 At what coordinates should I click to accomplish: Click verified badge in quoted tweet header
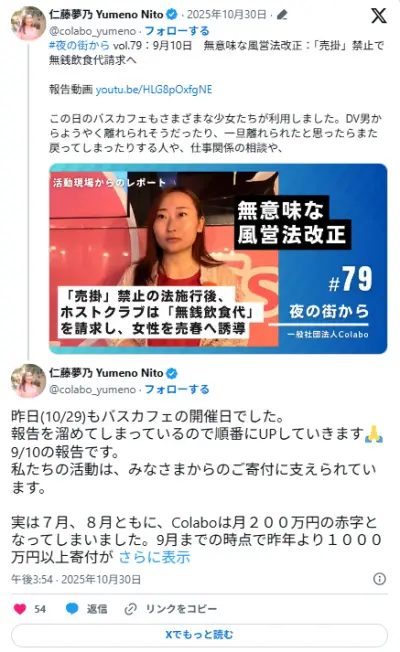click(x=172, y=15)
